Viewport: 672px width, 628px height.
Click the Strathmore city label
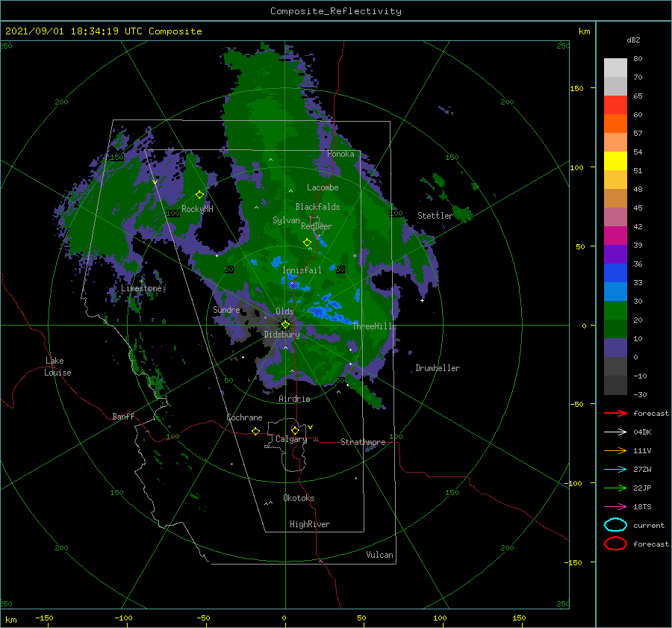coord(363,442)
